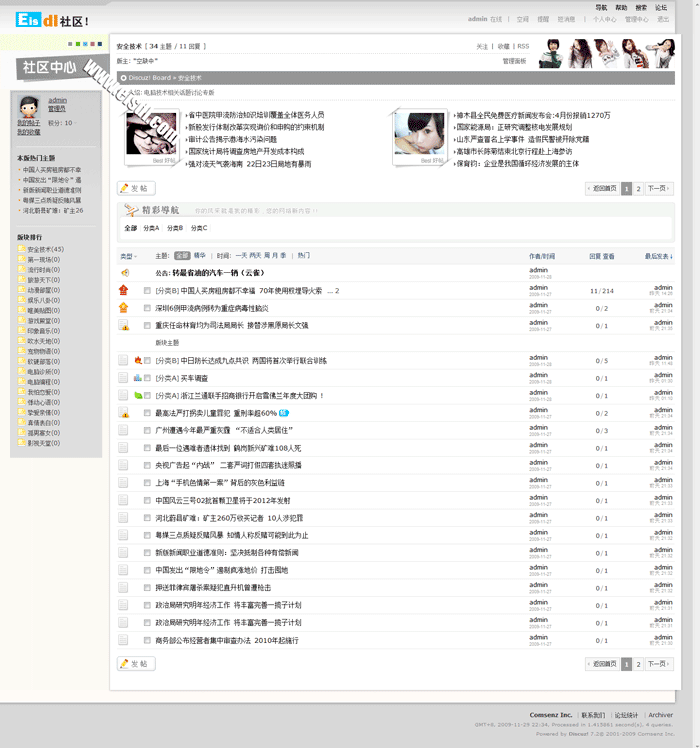The image size is (700, 748).
Task: Click the folder icon on 商务部公布 row
Action: [123, 640]
